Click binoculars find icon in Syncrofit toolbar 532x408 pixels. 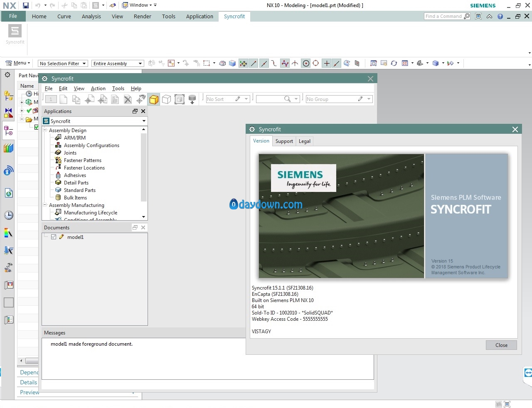coord(141,99)
